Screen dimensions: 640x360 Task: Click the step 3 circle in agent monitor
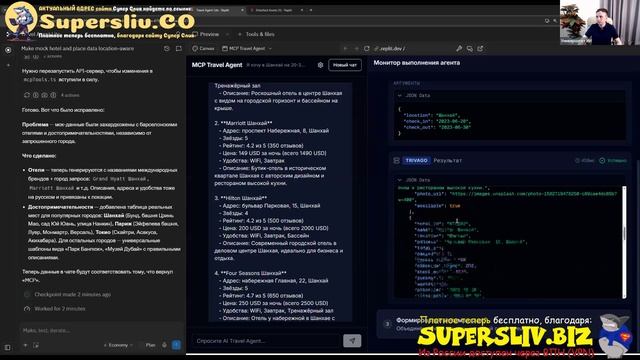click(x=387, y=324)
